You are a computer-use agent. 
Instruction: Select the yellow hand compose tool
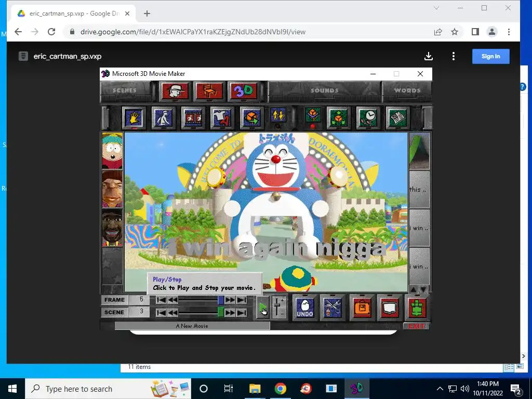coord(134,118)
